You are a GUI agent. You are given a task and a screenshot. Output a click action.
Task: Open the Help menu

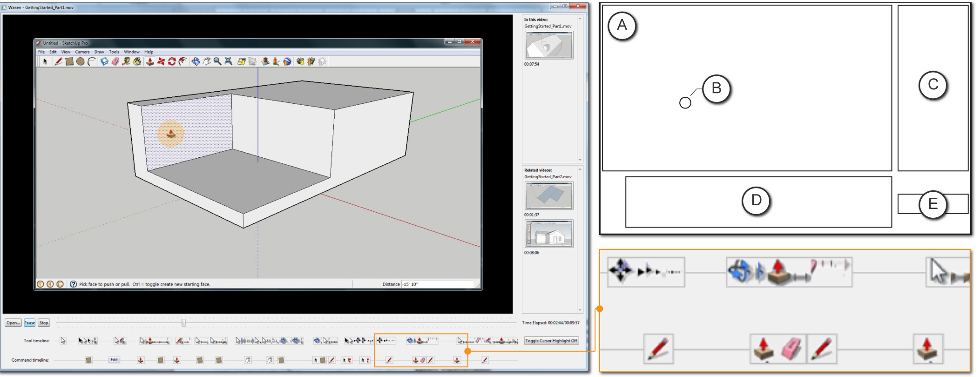pyautogui.click(x=149, y=52)
